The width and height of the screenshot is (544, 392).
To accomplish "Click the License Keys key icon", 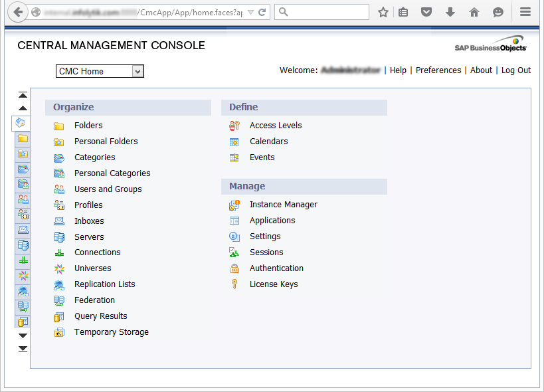I will tap(234, 284).
